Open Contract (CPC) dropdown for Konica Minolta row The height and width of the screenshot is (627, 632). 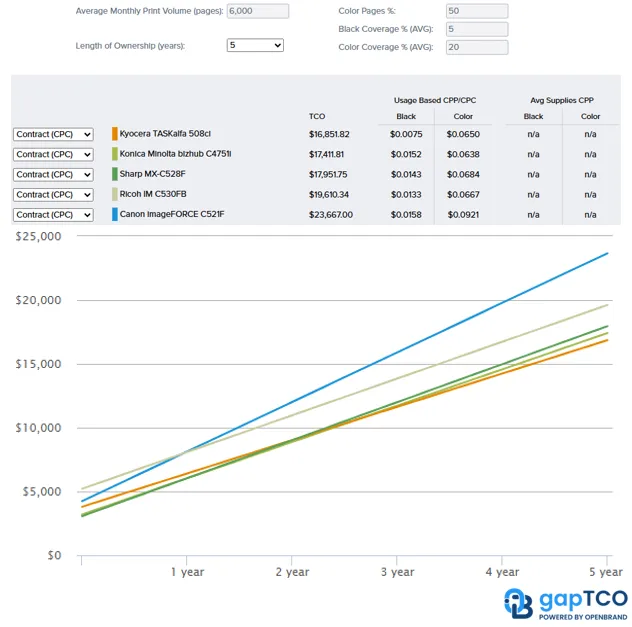[x=53, y=154]
